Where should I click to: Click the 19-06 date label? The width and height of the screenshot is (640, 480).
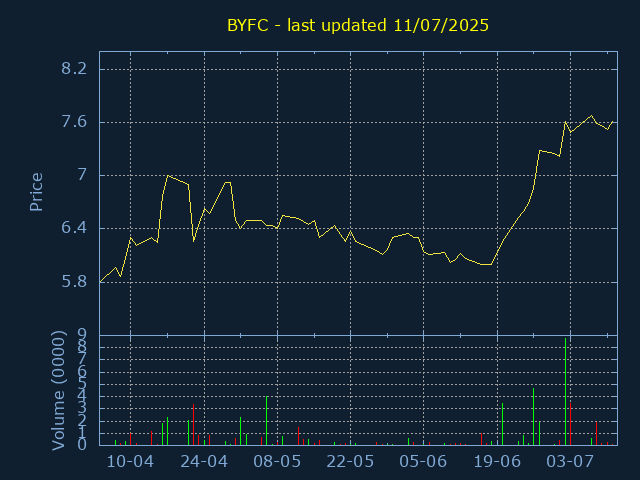click(x=497, y=462)
